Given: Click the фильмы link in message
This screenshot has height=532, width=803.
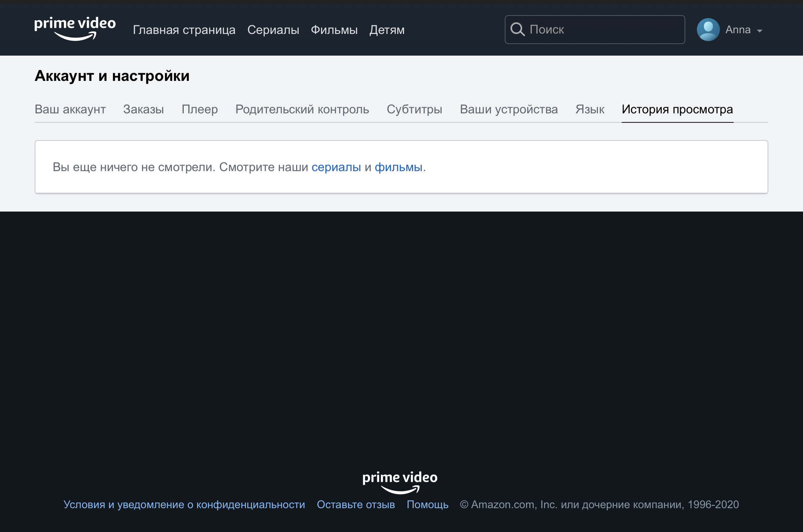Looking at the screenshot, I should [398, 167].
